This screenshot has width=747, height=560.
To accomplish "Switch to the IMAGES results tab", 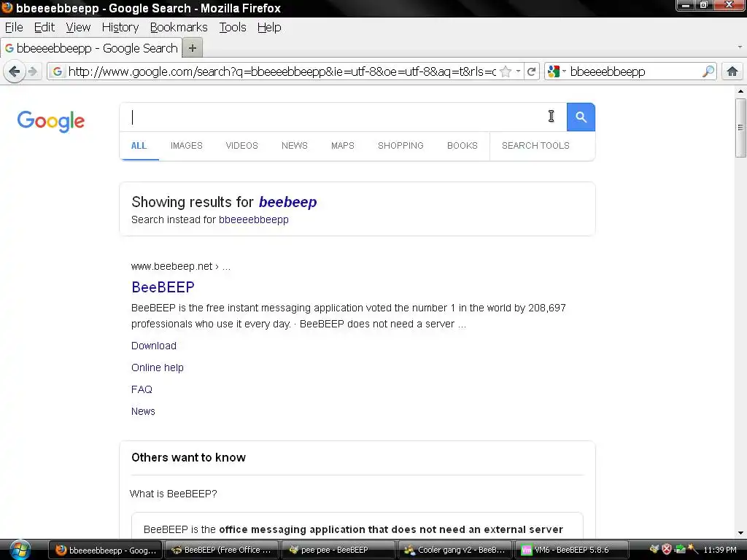I will pos(186,146).
